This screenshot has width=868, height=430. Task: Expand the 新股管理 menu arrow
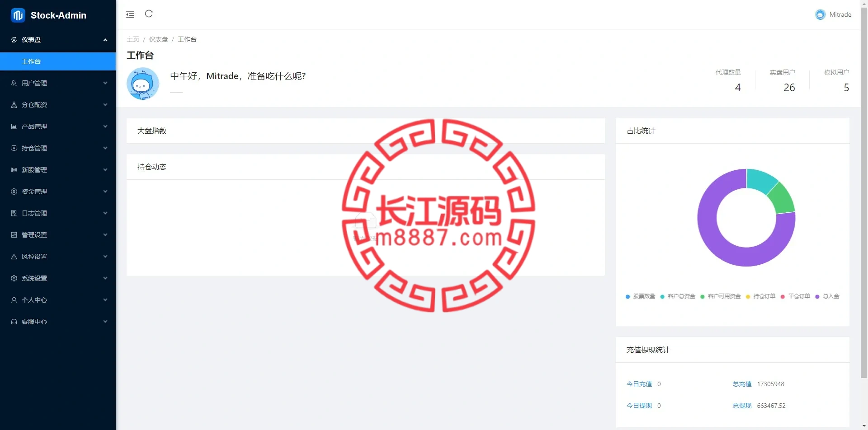pos(105,170)
